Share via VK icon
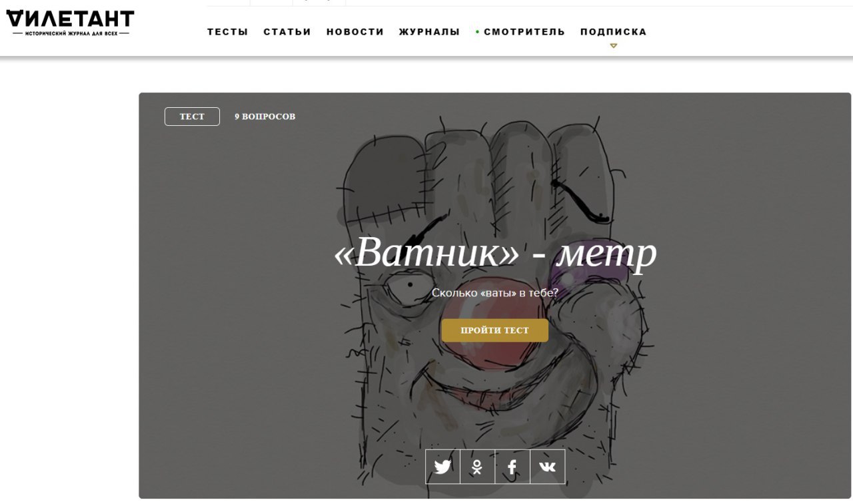 click(x=547, y=467)
